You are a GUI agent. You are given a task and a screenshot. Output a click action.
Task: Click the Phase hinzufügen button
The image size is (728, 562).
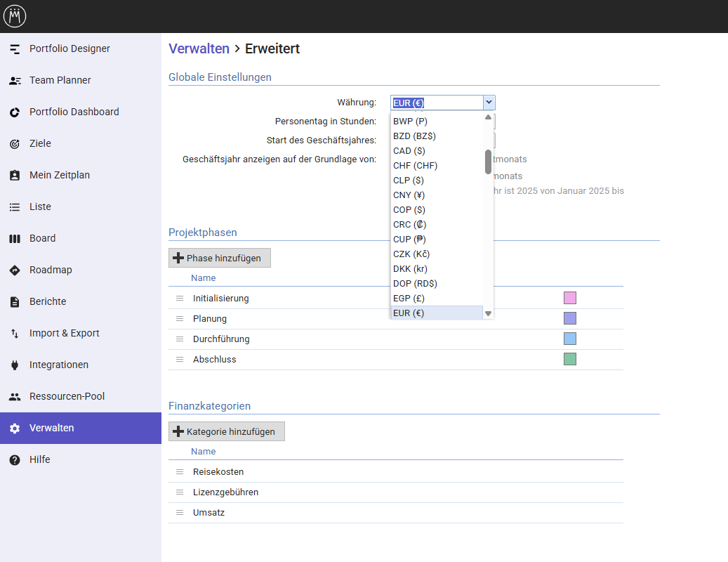(220, 259)
